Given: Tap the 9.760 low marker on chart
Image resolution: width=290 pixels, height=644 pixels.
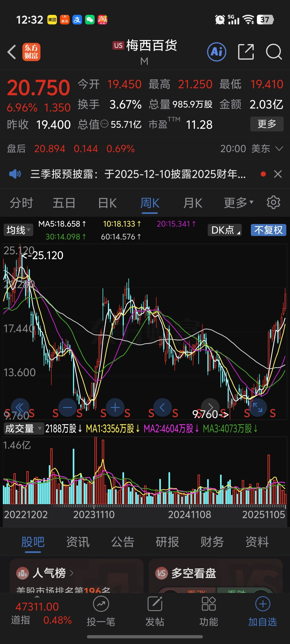Looking at the screenshot, I should [x=210, y=414].
